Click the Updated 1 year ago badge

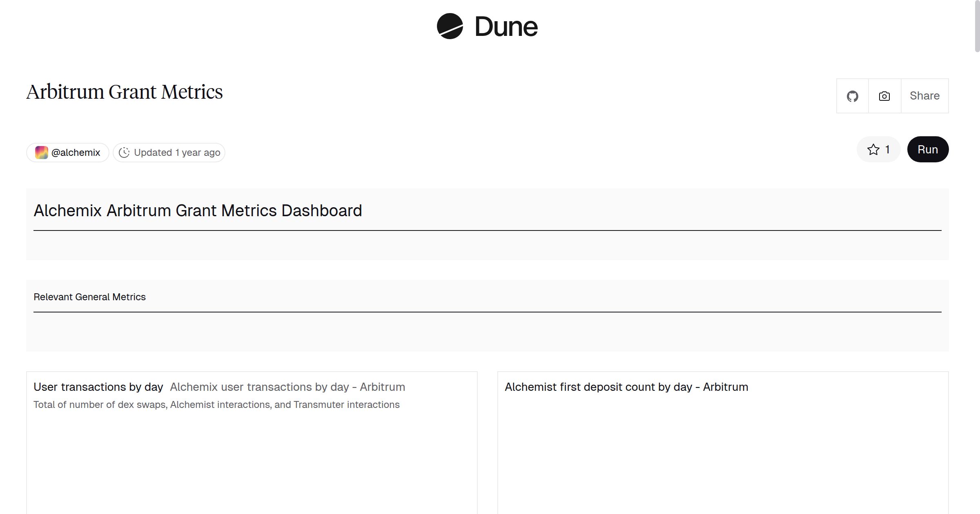click(177, 153)
